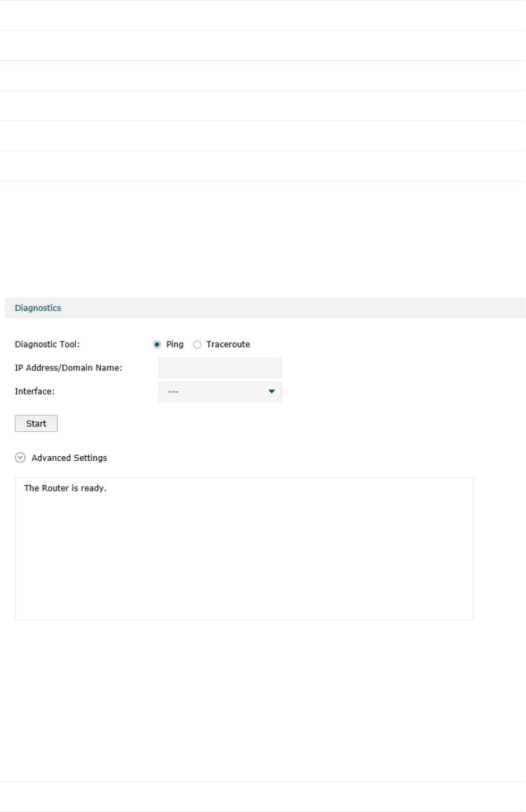This screenshot has width=526, height=812.
Task: Click the "Diagnostic Tool:" field label
Action: click(47, 344)
